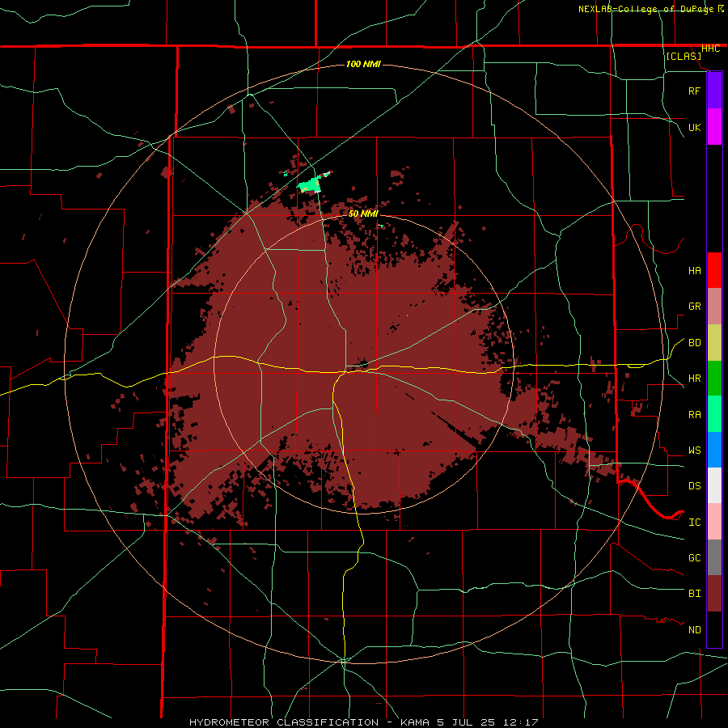Click the GC gray legend swatch

(714, 557)
